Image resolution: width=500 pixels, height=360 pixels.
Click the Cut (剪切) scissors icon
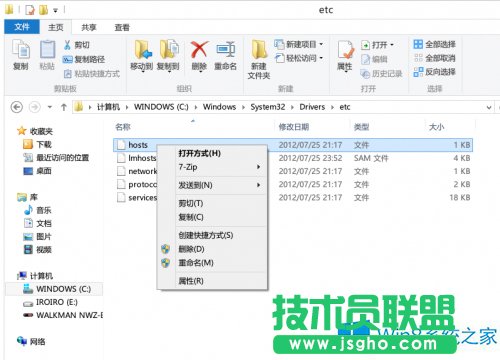pyautogui.click(x=67, y=45)
